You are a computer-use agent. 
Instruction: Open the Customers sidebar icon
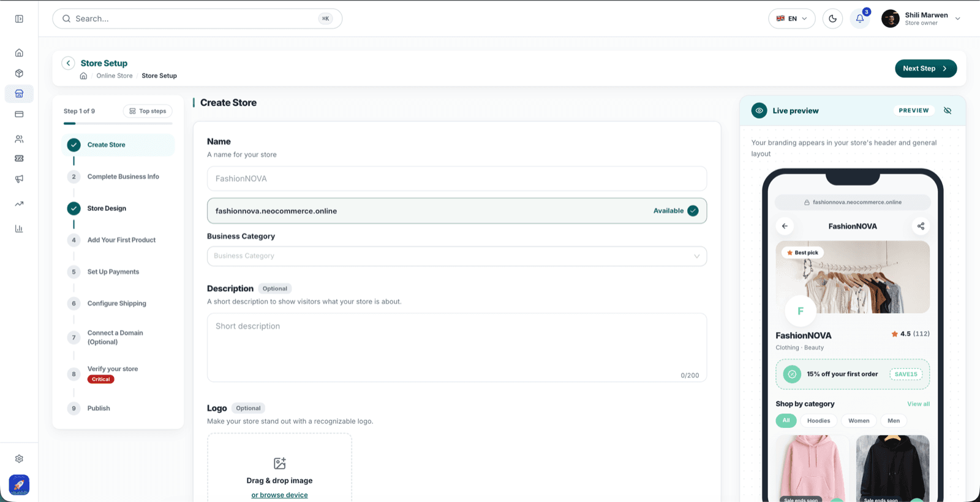[19, 139]
